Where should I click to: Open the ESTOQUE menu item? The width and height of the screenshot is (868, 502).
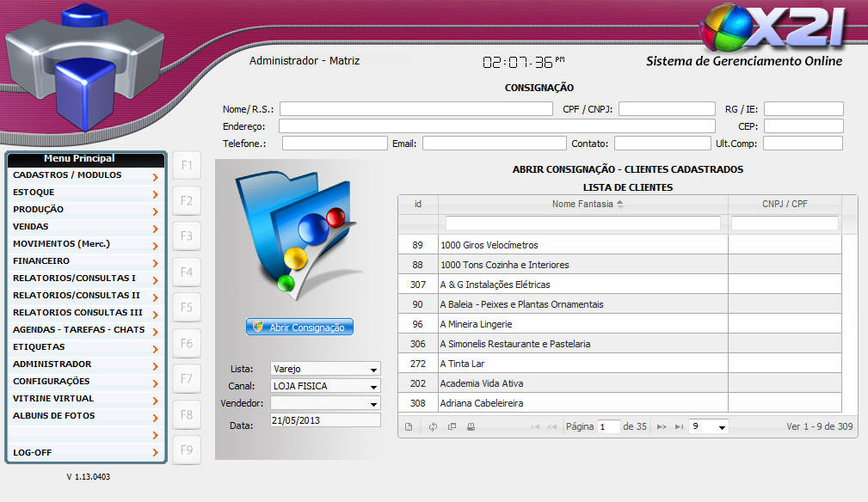(85, 193)
